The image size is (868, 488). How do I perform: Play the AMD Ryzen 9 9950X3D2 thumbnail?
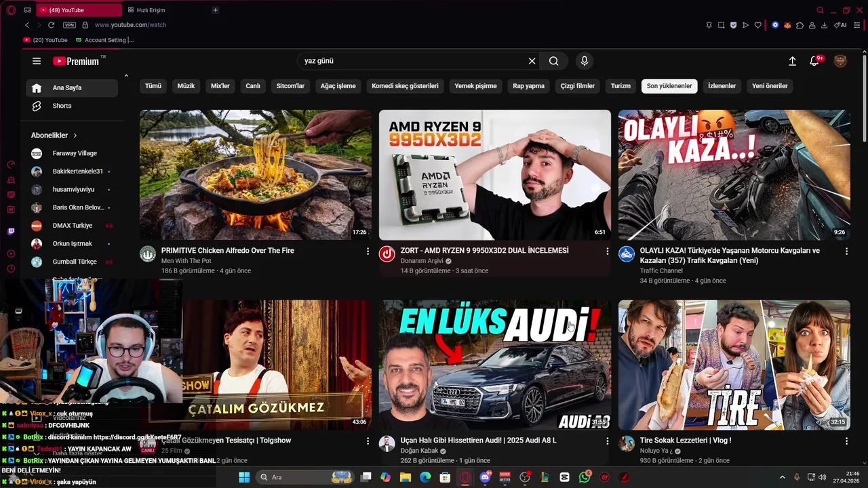[495, 175]
